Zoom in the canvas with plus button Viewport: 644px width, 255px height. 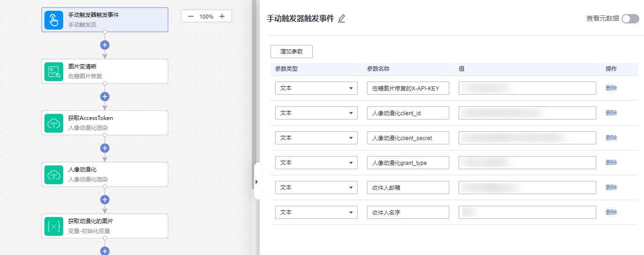pos(222,16)
